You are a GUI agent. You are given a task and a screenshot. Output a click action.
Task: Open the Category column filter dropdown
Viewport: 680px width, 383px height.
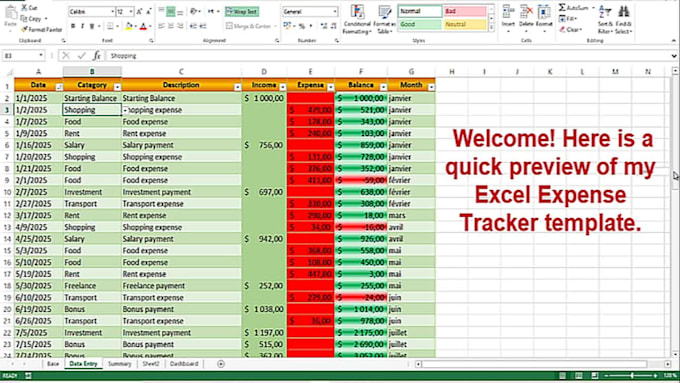coord(117,87)
